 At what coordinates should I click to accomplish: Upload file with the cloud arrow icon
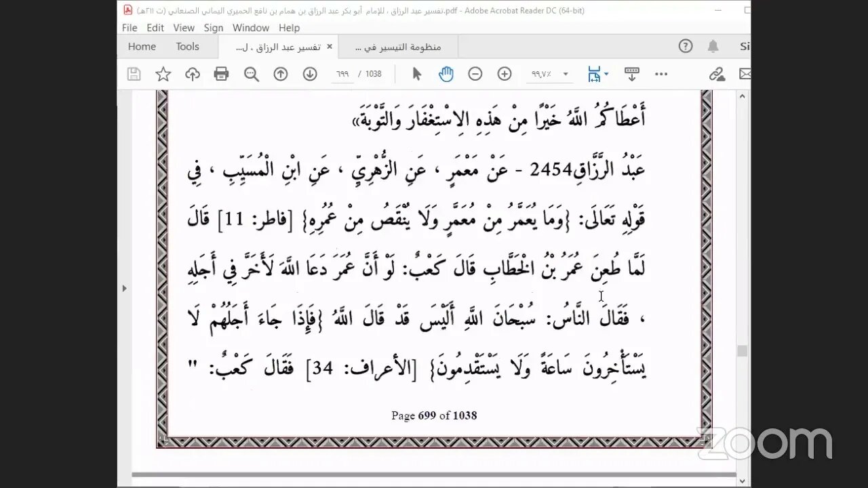click(193, 75)
